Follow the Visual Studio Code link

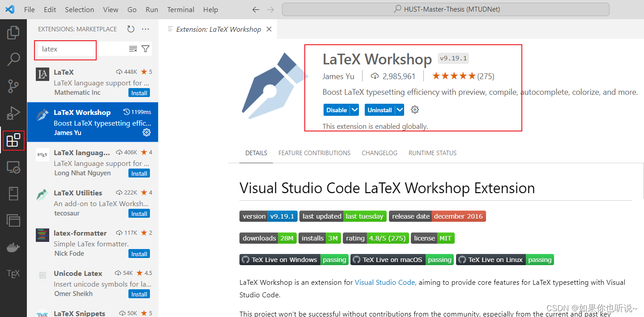pos(384,282)
